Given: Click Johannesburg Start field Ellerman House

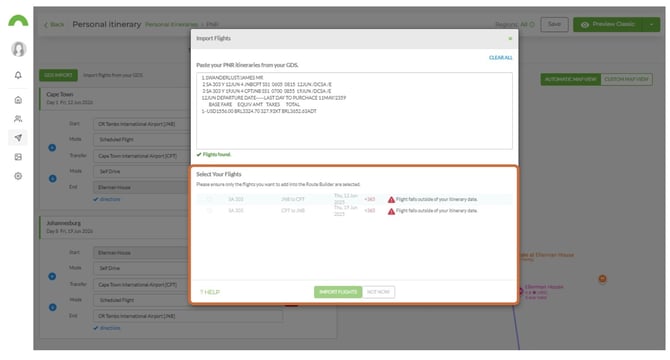Looking at the screenshot, I should pos(142,253).
